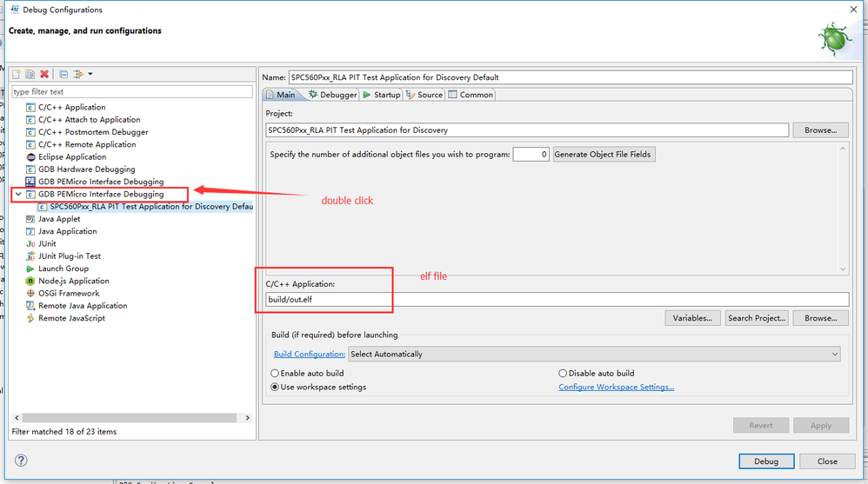Open the filter dropdown arrow in toolbar
This screenshot has width=868, height=484.
[x=90, y=74]
